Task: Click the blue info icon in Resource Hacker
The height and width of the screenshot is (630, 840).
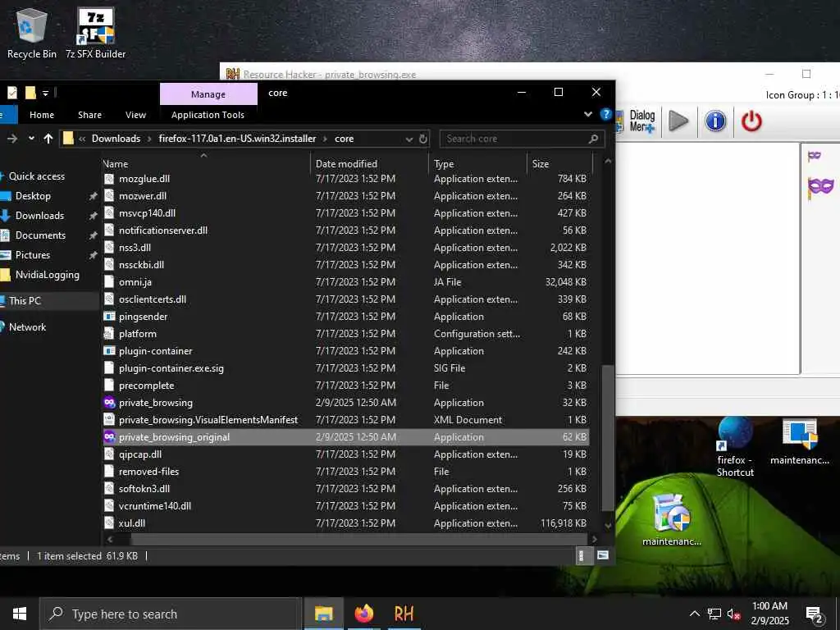Action: click(x=715, y=121)
